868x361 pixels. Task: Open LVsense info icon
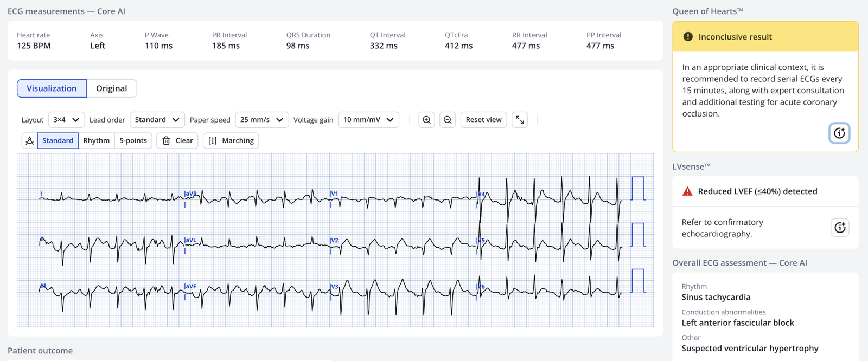(x=840, y=228)
